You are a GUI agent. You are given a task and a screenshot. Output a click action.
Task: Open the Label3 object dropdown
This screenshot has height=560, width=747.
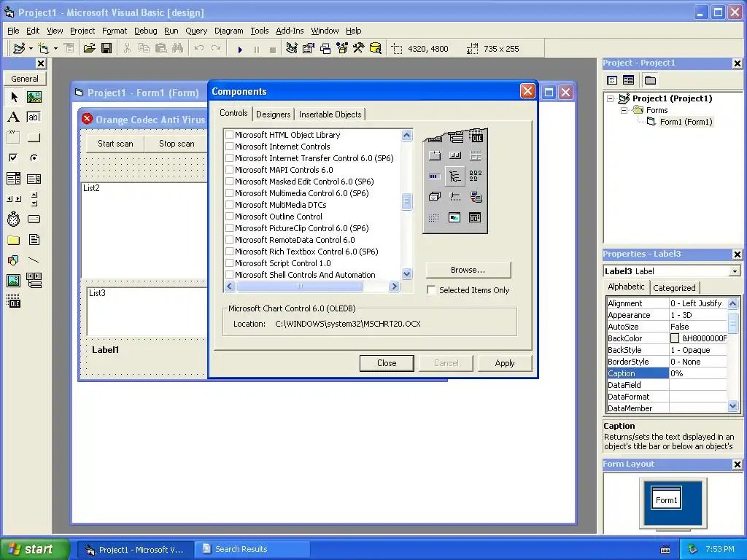[x=735, y=271]
